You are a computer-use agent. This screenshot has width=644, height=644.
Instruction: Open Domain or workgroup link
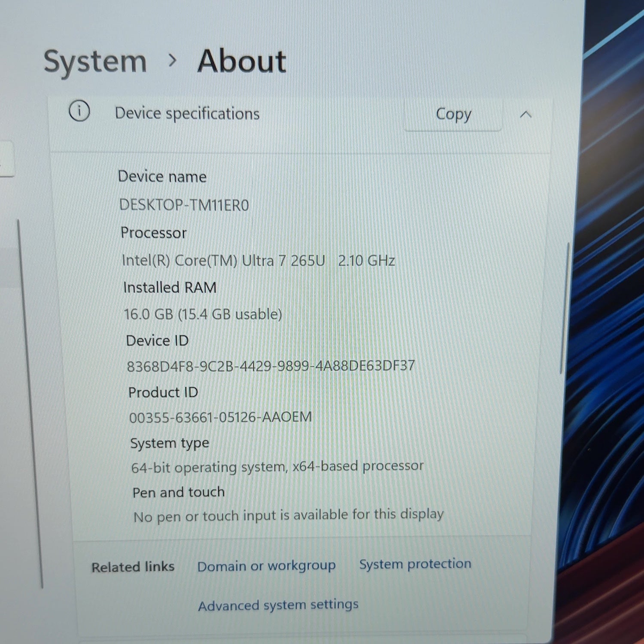click(266, 566)
